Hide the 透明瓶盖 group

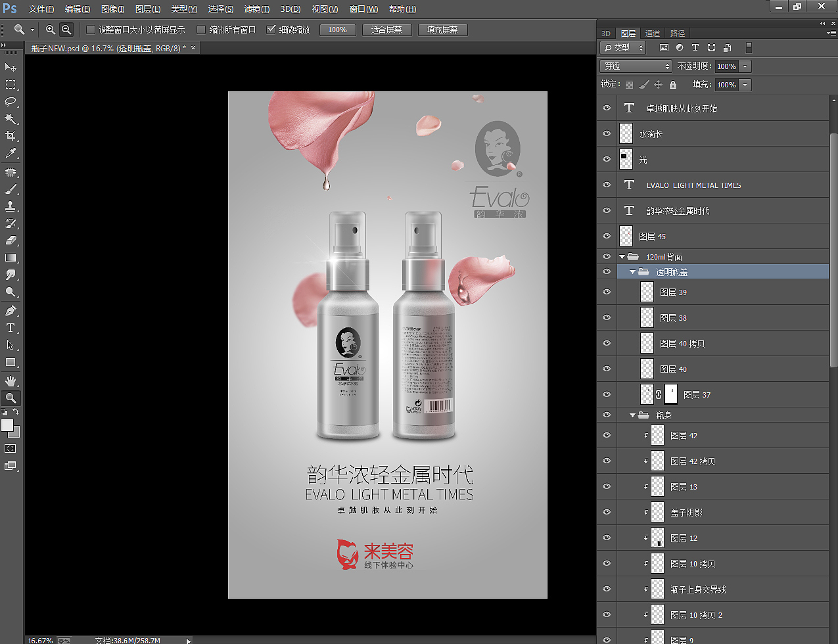(x=607, y=271)
